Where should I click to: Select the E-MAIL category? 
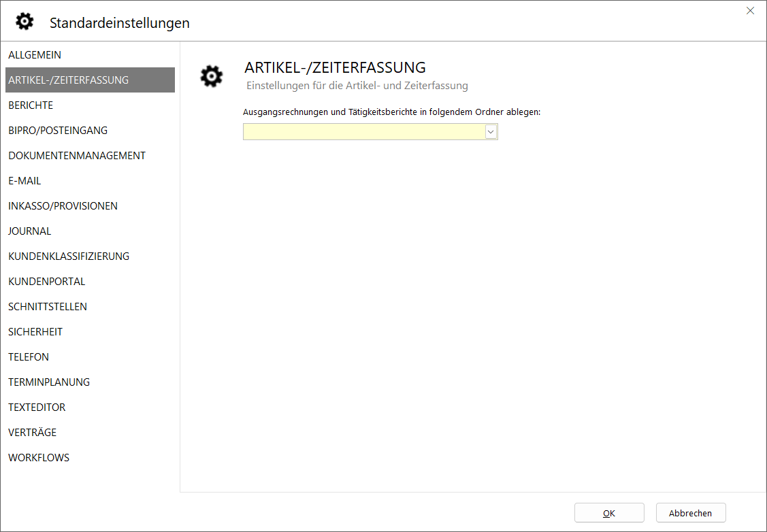[25, 181]
